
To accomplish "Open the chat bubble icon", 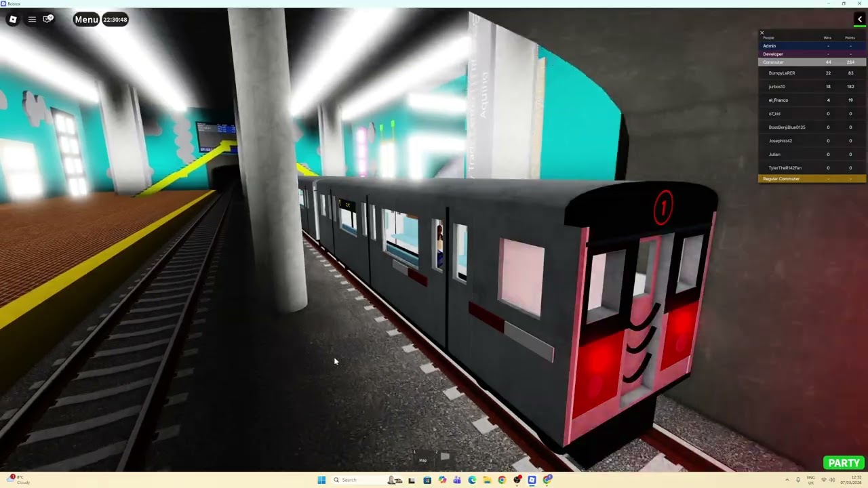I will coord(48,19).
